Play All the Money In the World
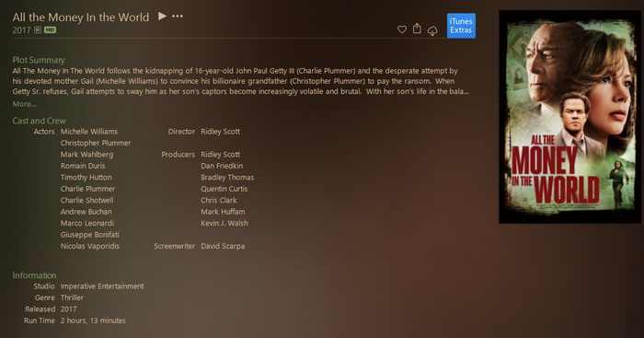 (162, 16)
